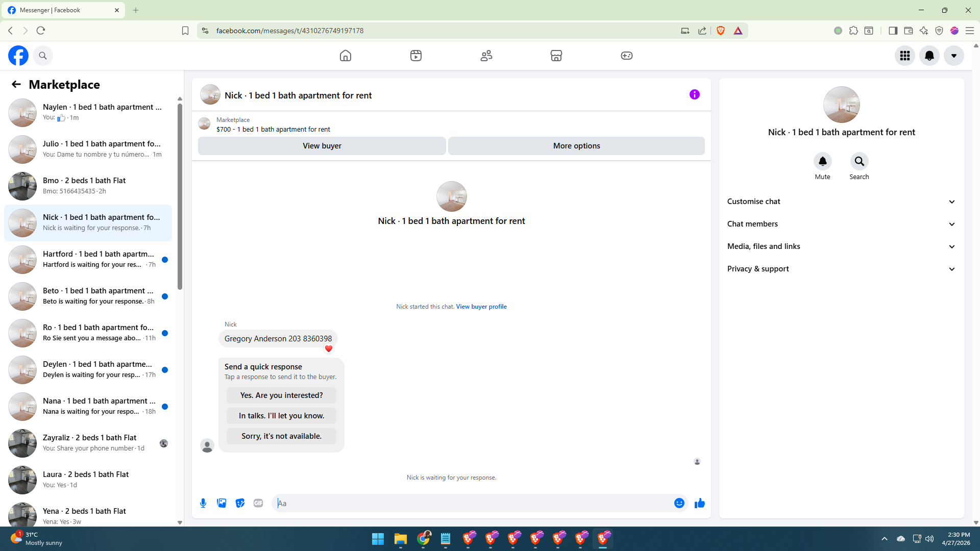Viewport: 980px width, 551px height.
Task: Open the Zayraliz conversation
Action: pos(88,443)
